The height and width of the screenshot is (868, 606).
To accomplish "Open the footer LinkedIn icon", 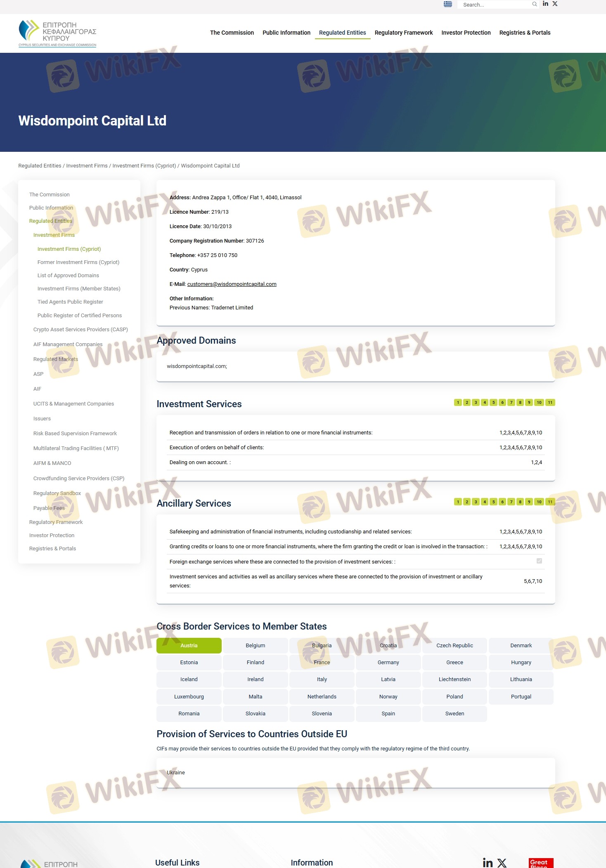I will click(x=488, y=863).
